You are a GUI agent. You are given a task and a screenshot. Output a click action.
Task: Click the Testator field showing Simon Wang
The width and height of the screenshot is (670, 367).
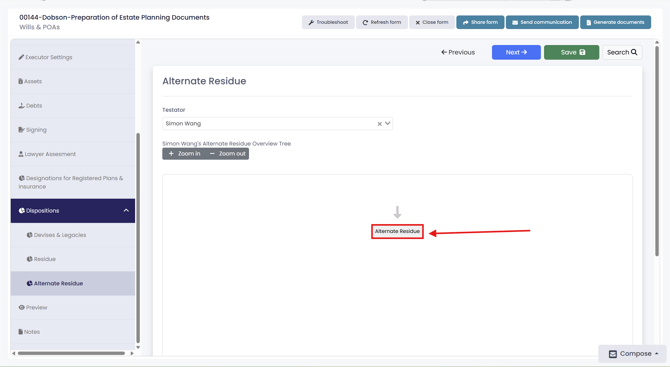pos(277,123)
